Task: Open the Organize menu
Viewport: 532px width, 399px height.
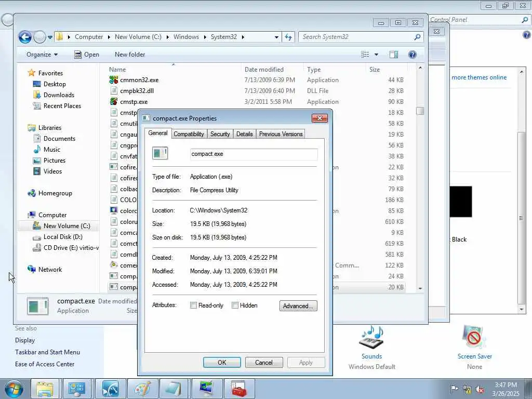Action: click(42, 55)
